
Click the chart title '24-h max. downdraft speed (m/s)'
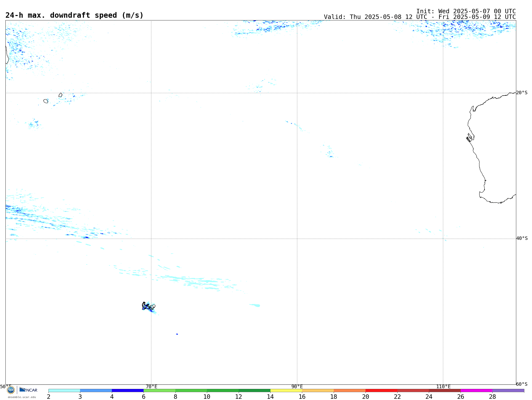[x=74, y=15]
